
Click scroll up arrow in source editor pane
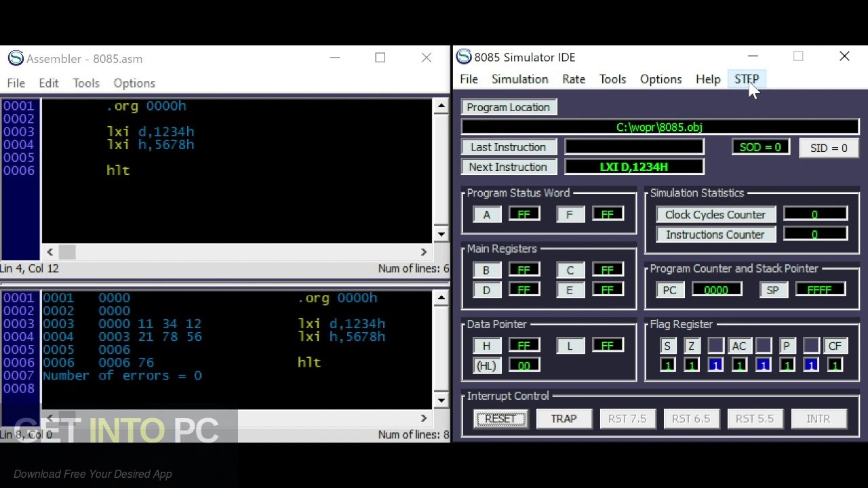441,106
